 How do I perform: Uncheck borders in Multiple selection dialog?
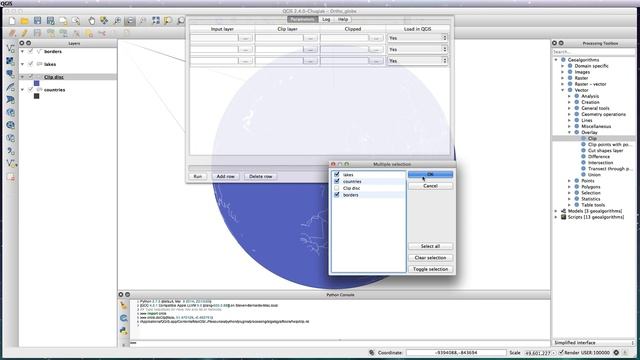pos(337,195)
